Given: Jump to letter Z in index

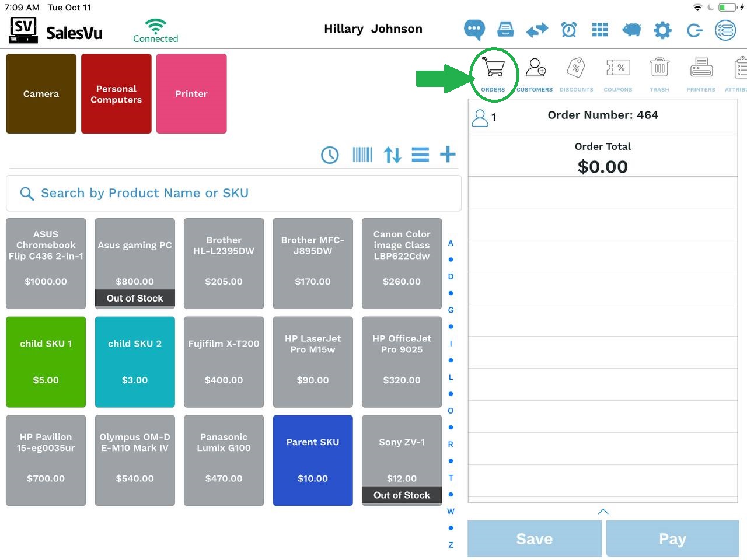Looking at the screenshot, I should 451,545.
